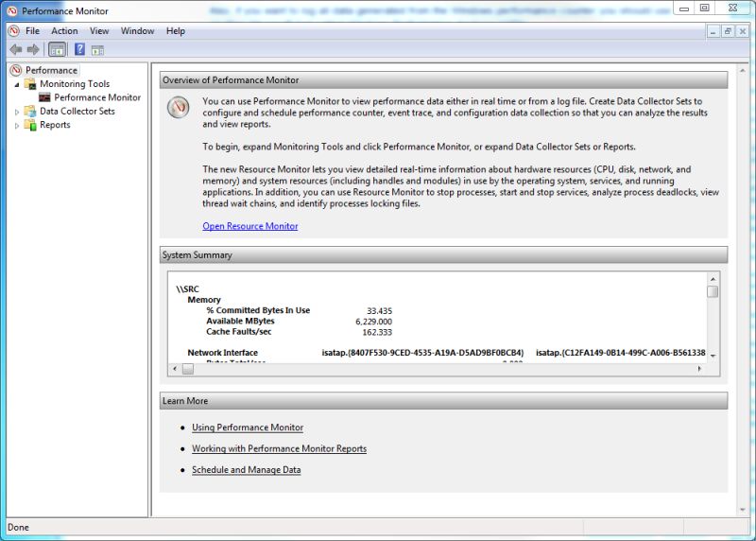Click System Summary scroll down arrow
Image resolution: width=756 pixels, height=541 pixels.
point(713,356)
